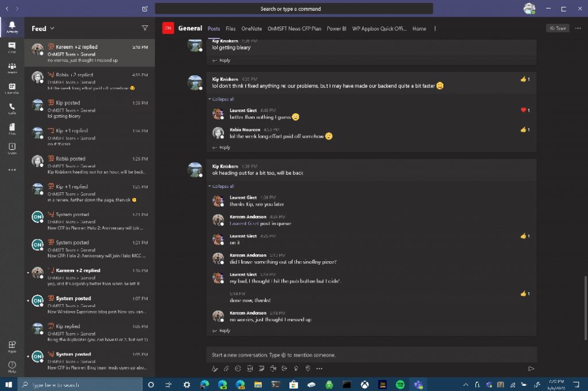Open the emoji picker in the compose bar
Image resolution: width=588 pixels, height=391 pixels.
pyautogui.click(x=238, y=369)
